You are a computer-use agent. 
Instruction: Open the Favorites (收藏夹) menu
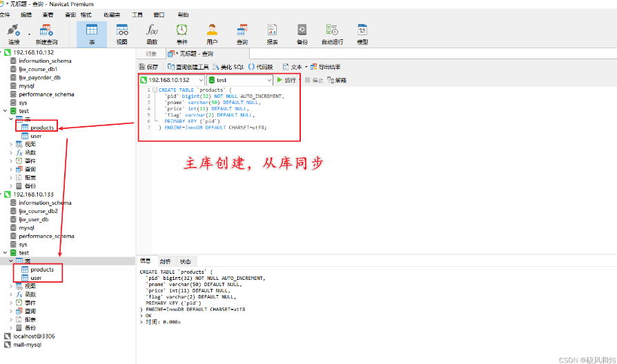tap(112, 15)
